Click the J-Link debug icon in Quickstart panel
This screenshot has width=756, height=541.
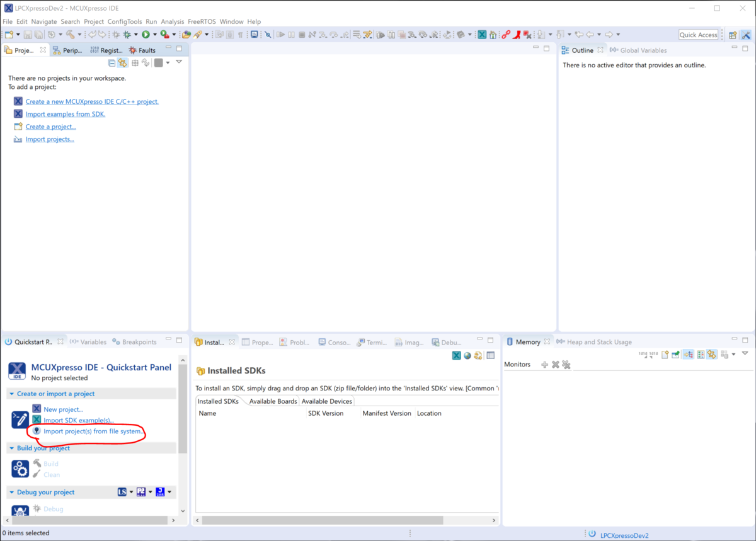coord(160,492)
